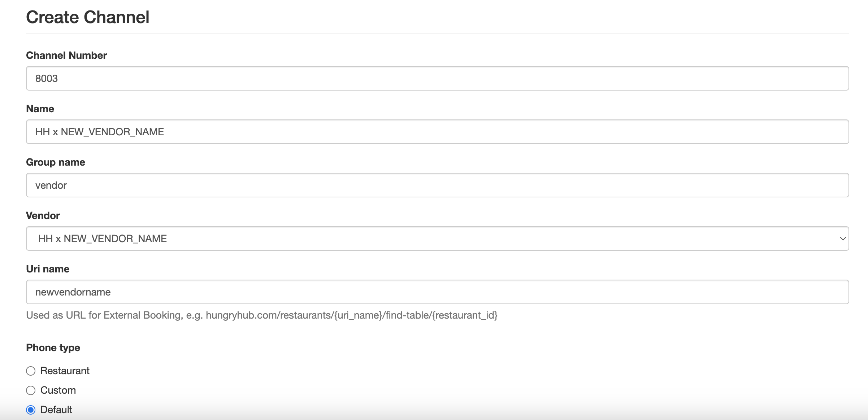Click the Uri name input field

pos(437,292)
